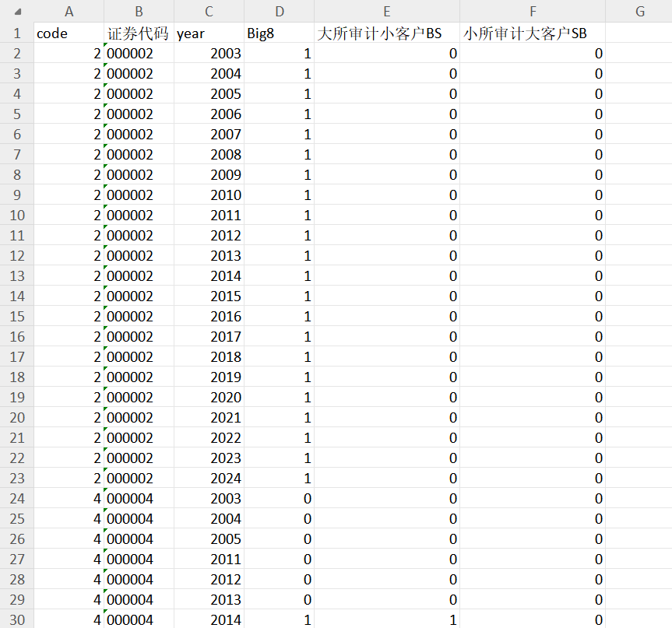
Task: Select column F header
Action: [x=533, y=11]
